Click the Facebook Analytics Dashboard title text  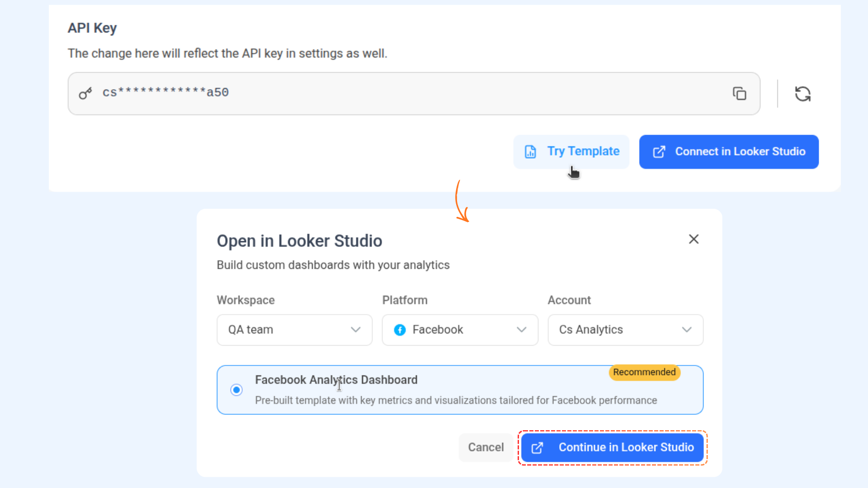point(336,380)
